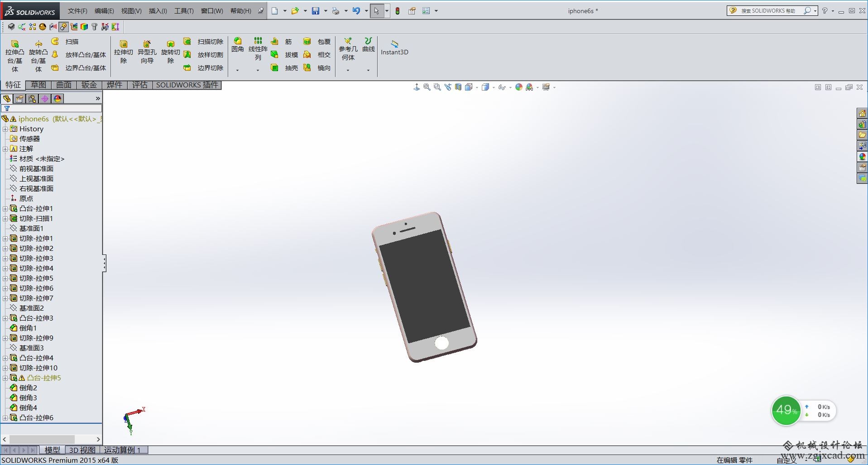The height and width of the screenshot is (465, 868).
Task: Click the SOLIDWORKS help search box
Action: tap(772, 11)
